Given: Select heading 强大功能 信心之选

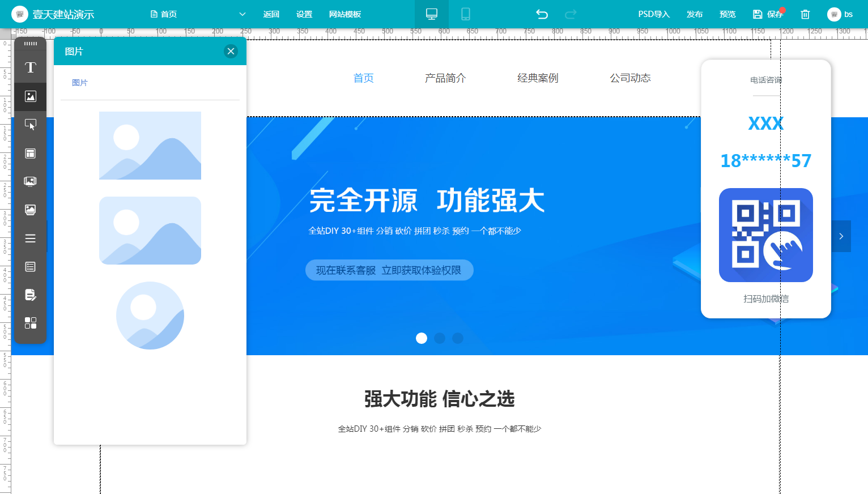Looking at the screenshot, I should tap(439, 399).
